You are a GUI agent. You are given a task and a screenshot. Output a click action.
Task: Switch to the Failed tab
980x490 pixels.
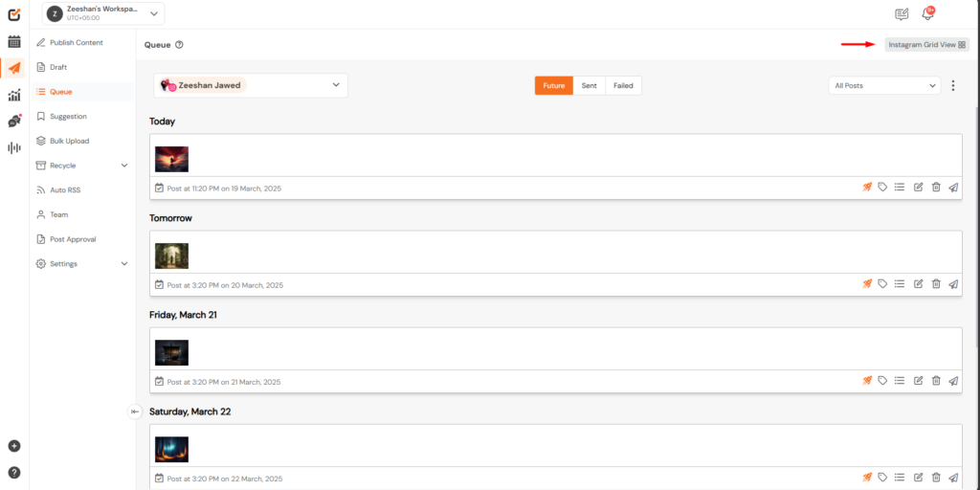(623, 85)
